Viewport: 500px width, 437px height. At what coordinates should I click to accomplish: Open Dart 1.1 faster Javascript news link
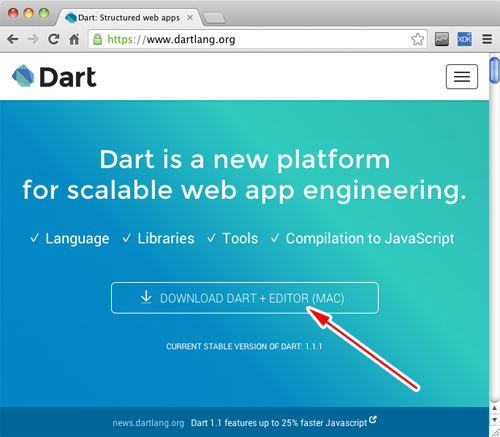(x=279, y=423)
